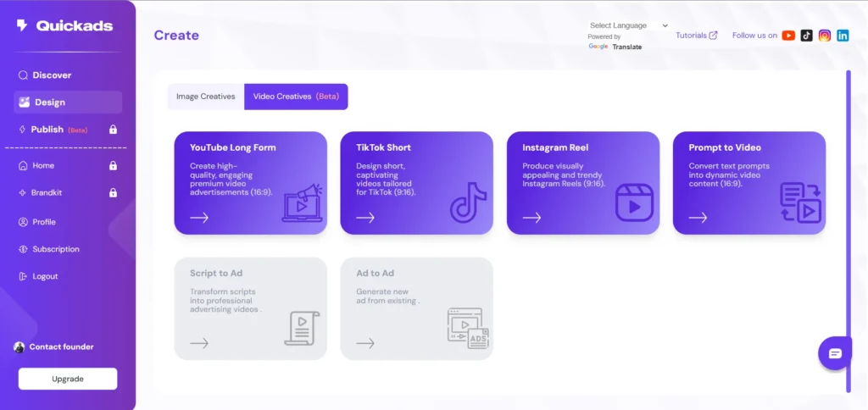Viewport: 868px width, 410px height.
Task: Click the Contact founder link
Action: tap(61, 347)
